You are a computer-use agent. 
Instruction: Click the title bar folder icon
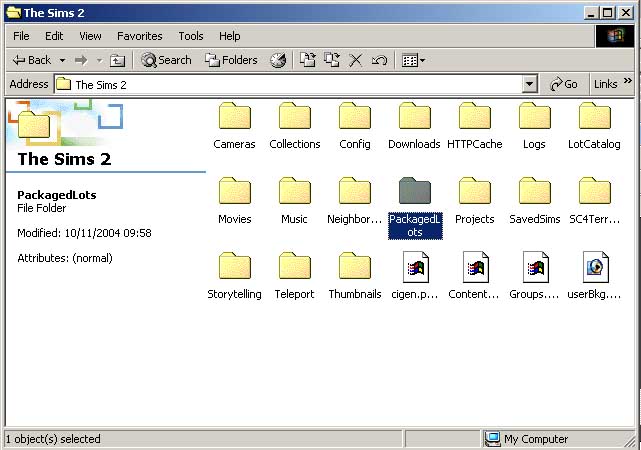click(14, 13)
